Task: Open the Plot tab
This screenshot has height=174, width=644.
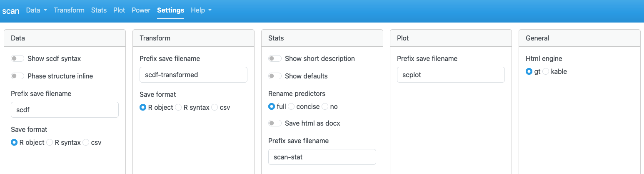Action: tap(119, 10)
